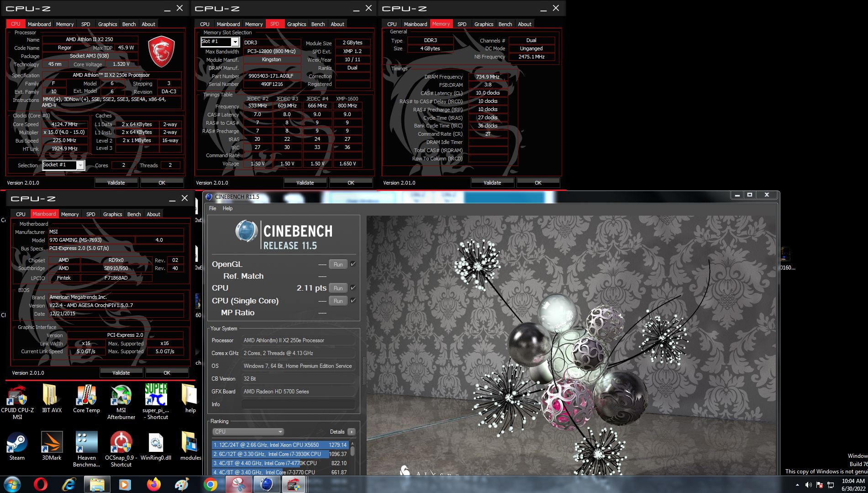Run the CPU (Single Core) benchmark
This screenshot has width=868, height=493.
pyautogui.click(x=338, y=301)
